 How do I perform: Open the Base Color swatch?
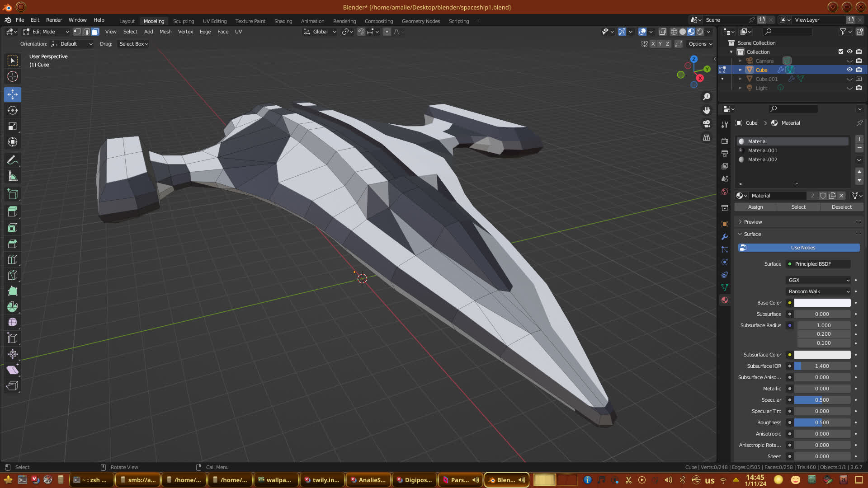click(822, 303)
